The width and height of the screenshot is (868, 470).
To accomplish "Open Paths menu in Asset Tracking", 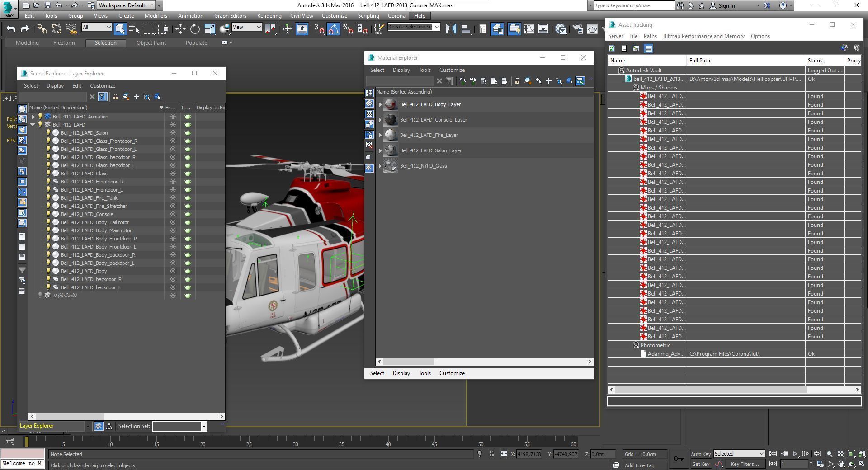I will (650, 36).
